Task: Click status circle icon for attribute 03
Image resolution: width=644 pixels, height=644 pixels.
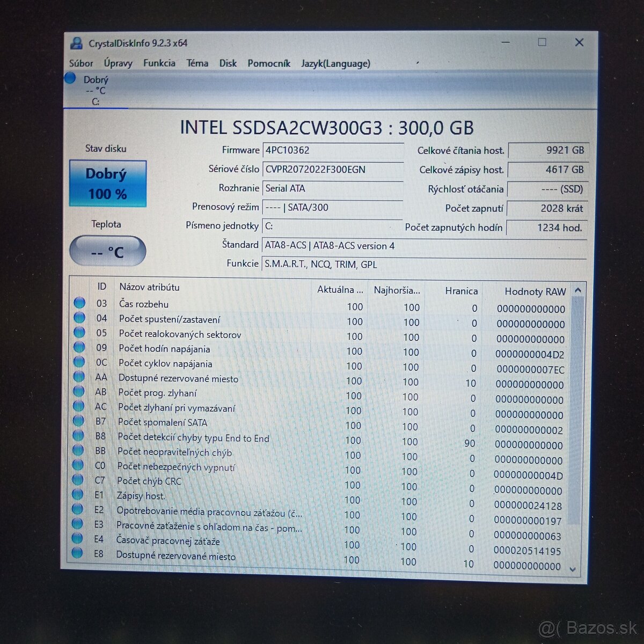Action: (x=79, y=303)
